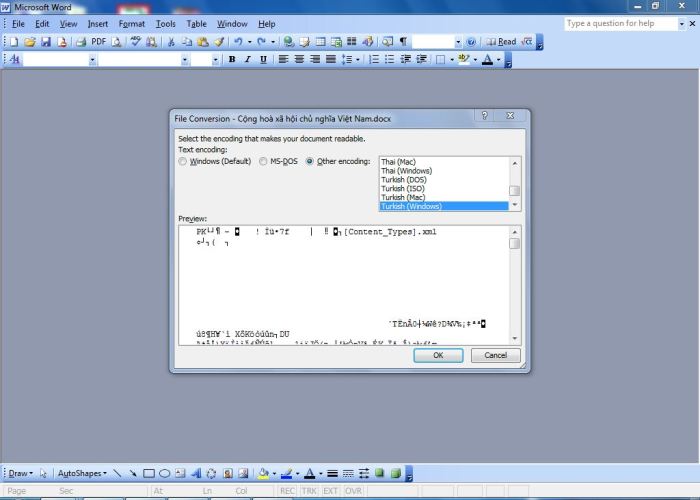Click Cancel in File Conversion dialog

(496, 355)
